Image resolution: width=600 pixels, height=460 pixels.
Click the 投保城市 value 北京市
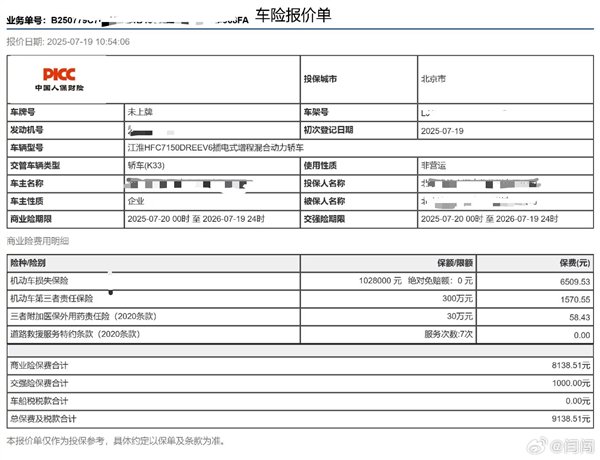[x=433, y=79]
